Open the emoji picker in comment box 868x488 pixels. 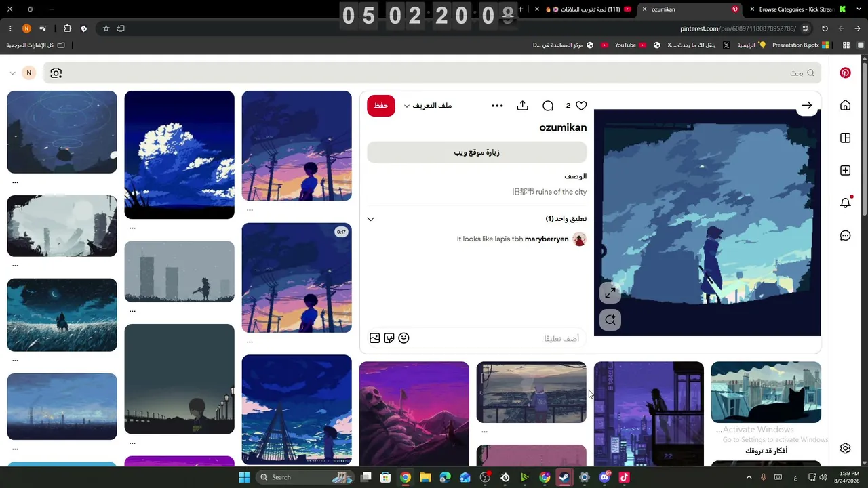coord(403,338)
